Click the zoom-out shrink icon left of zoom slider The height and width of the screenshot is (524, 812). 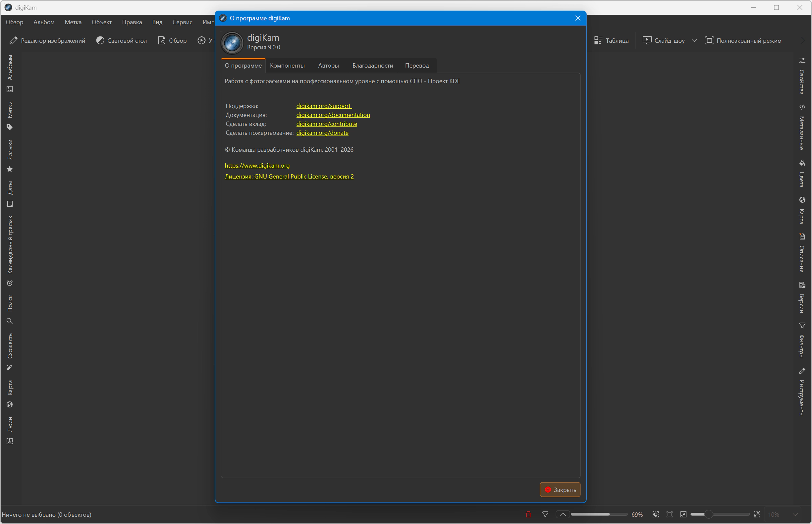[x=683, y=514]
